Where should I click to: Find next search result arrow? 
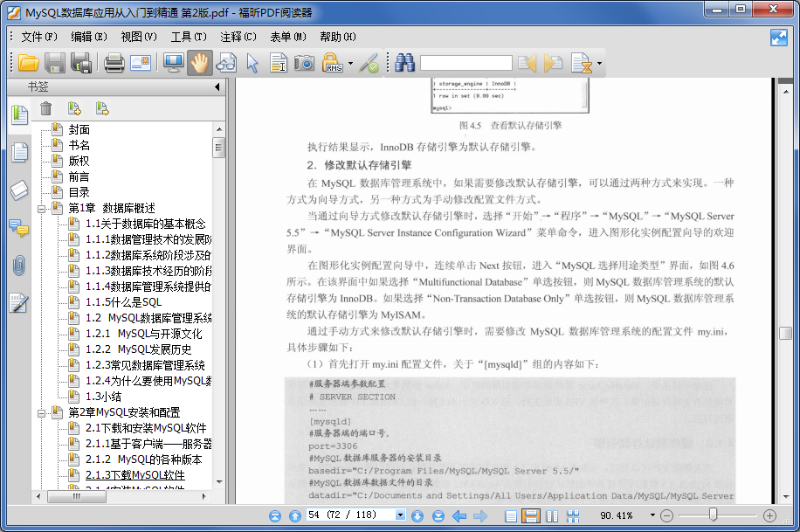553,63
